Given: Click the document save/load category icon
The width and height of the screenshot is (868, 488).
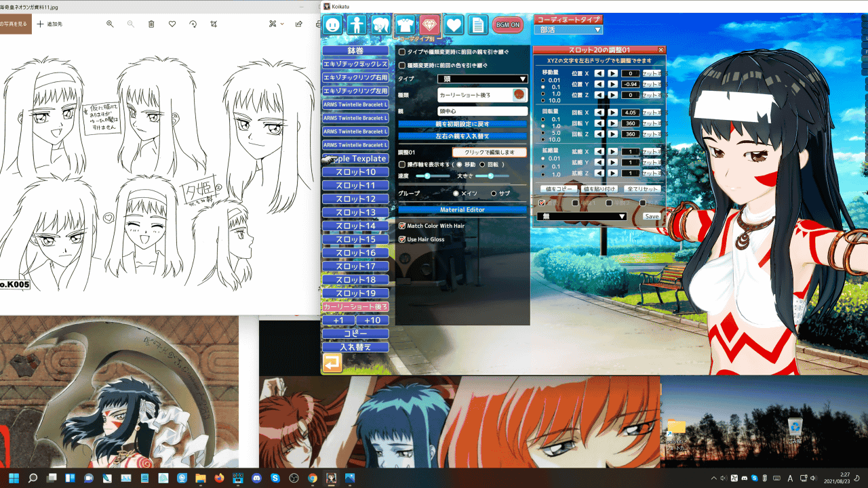Looking at the screenshot, I should (478, 25).
